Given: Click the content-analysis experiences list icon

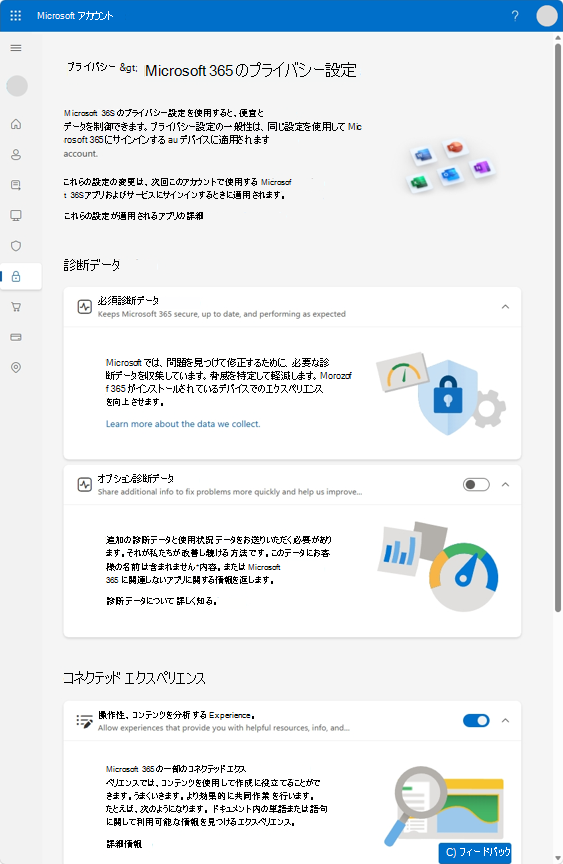Looking at the screenshot, I should [x=84, y=721].
